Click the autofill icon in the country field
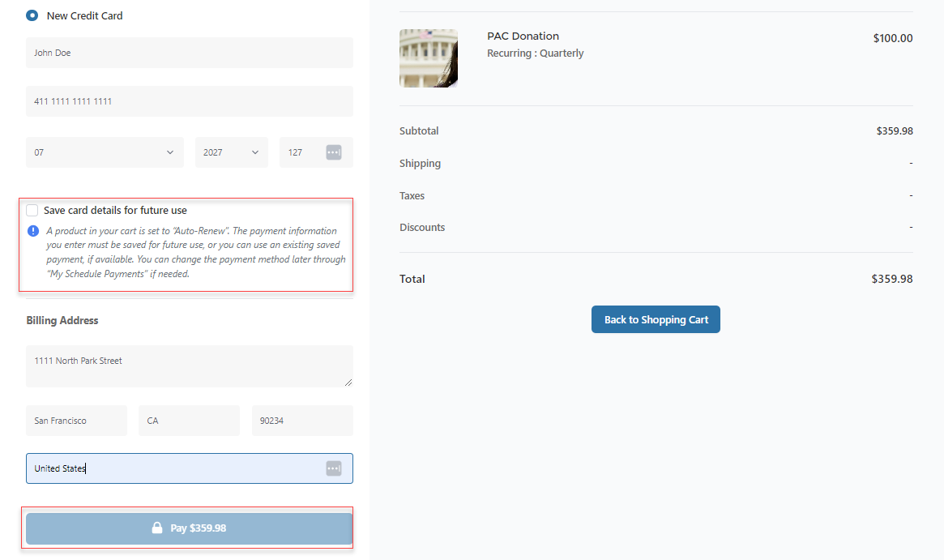This screenshot has width=944, height=560. click(334, 468)
